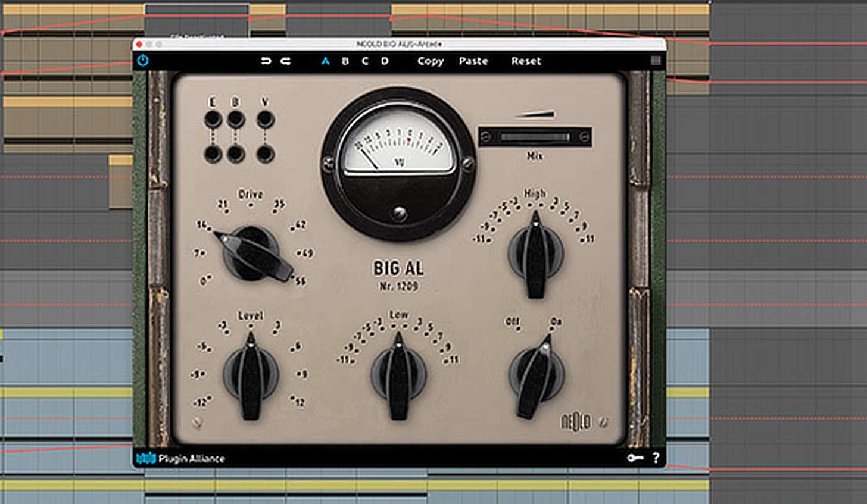867x504 pixels.
Task: Click the Mix slider track
Action: [x=534, y=137]
